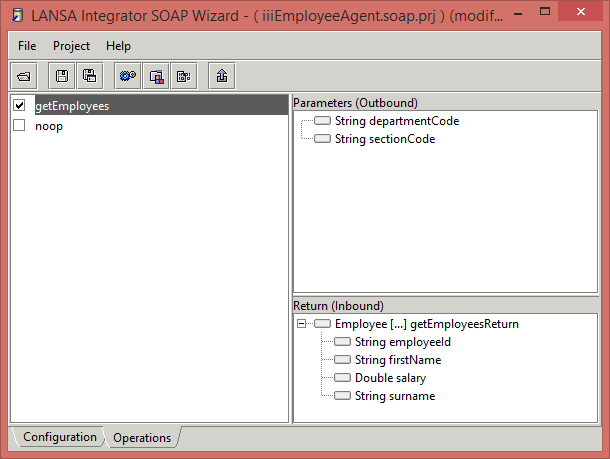The height and width of the screenshot is (459, 610).
Task: Click the blue gears Build icon
Action: click(x=128, y=76)
